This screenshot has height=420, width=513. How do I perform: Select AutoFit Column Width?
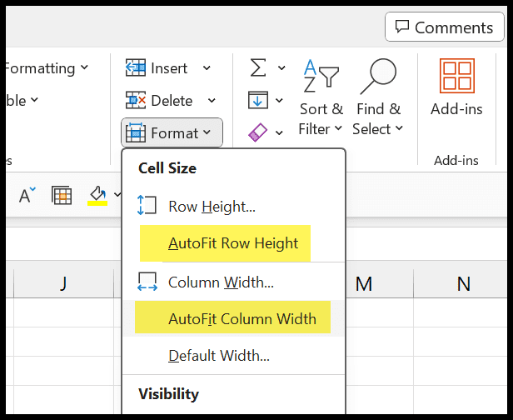tap(242, 318)
